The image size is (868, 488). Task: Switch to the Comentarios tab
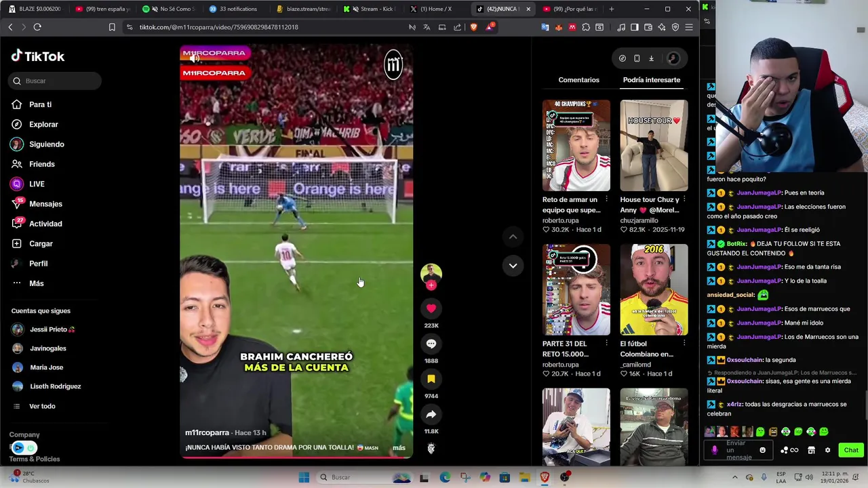[578, 80]
